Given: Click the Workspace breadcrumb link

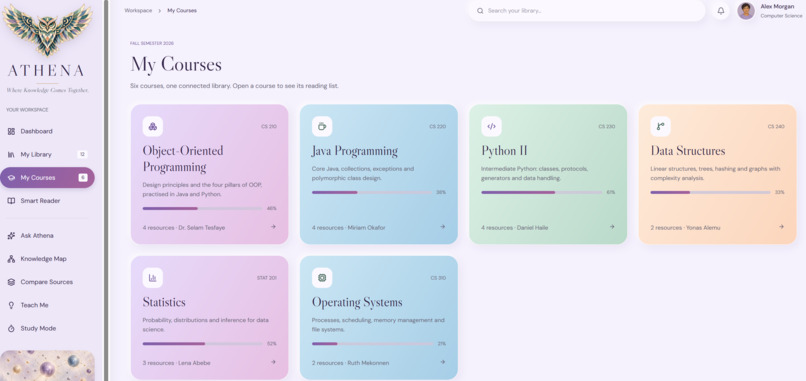Looking at the screenshot, I should tap(138, 11).
